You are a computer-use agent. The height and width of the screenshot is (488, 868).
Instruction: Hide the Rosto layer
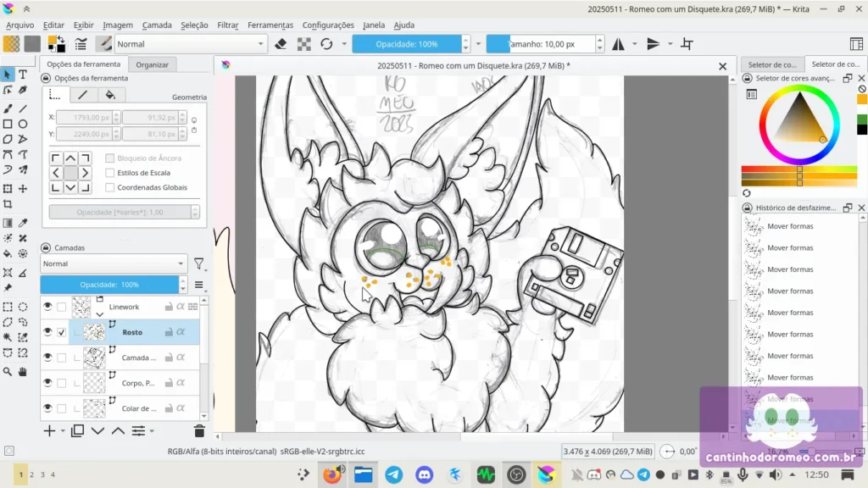pos(47,332)
